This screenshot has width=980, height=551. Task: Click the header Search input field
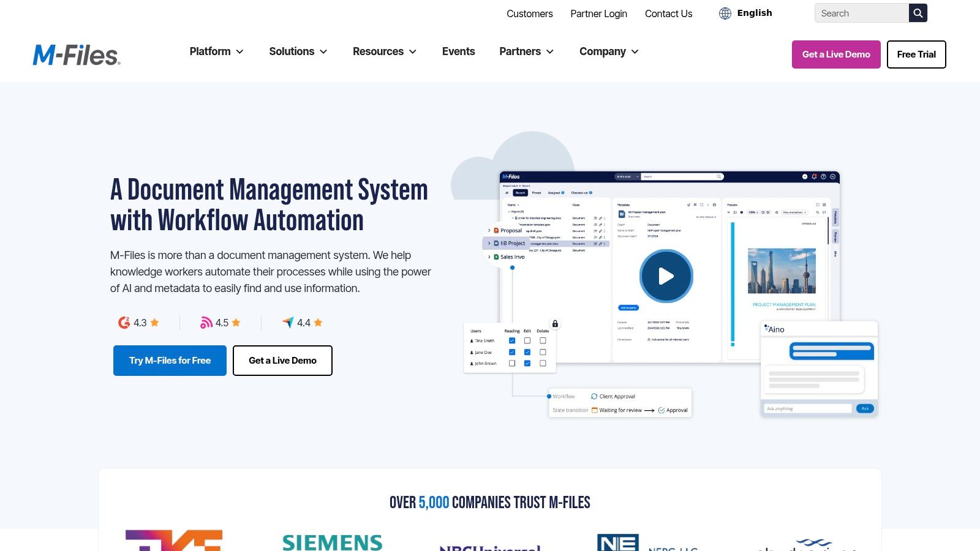862,13
